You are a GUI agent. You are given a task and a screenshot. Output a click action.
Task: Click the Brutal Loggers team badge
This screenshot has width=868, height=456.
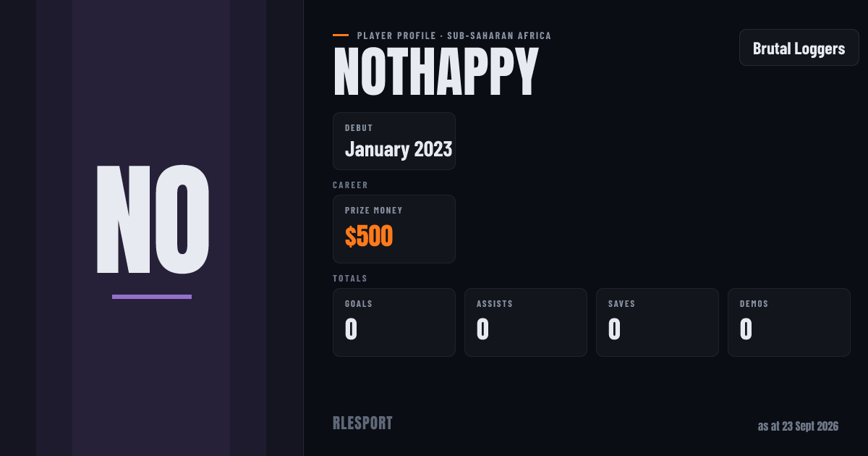click(799, 48)
